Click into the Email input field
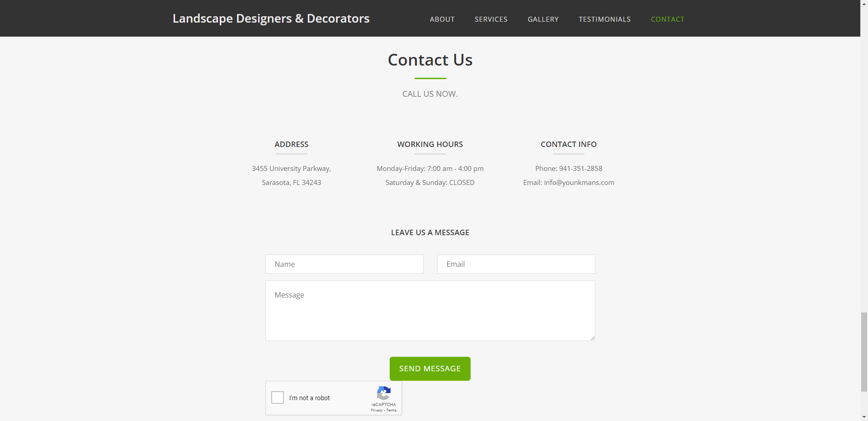Image resolution: width=868 pixels, height=421 pixels. tap(516, 264)
